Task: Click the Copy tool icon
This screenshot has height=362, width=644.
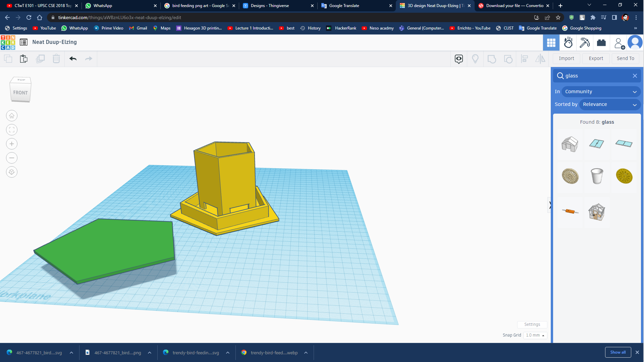Action: [8, 59]
